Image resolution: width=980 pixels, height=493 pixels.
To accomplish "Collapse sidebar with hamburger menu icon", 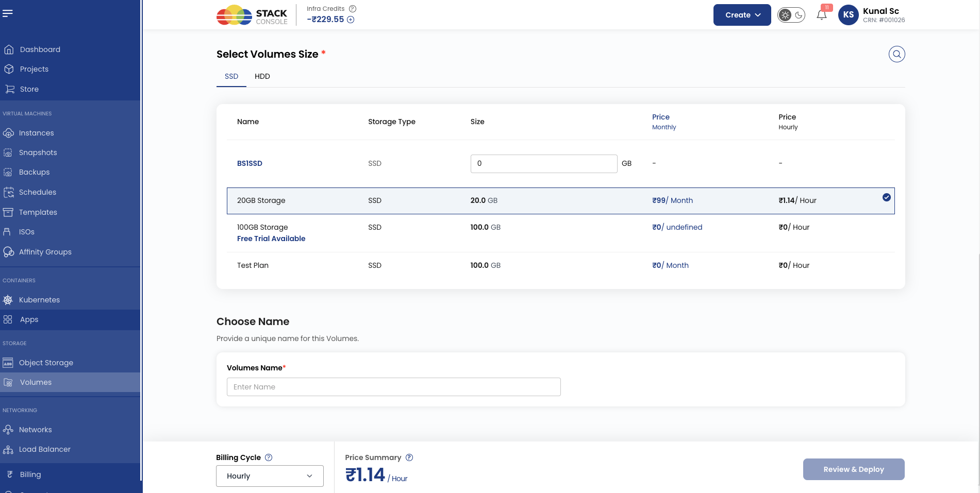I will [8, 13].
